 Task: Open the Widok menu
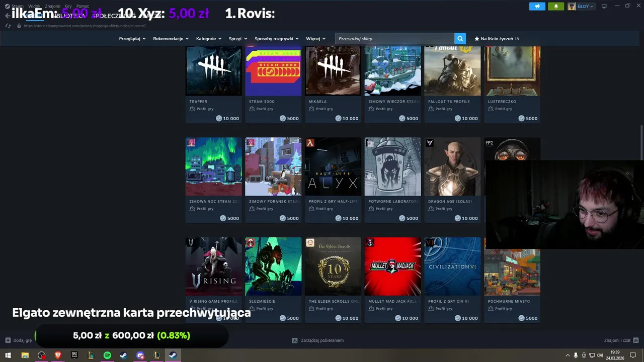pyautogui.click(x=34, y=6)
